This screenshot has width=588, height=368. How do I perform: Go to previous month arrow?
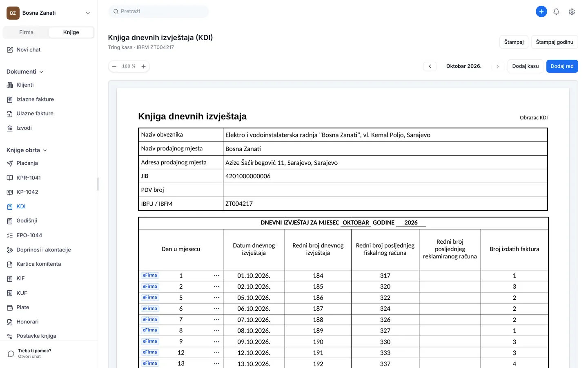click(430, 66)
